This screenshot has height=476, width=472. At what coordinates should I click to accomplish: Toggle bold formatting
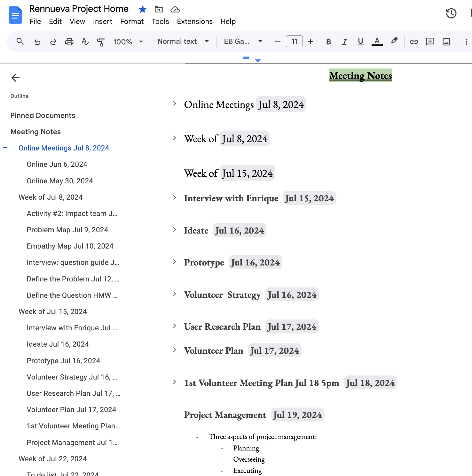pyautogui.click(x=328, y=42)
